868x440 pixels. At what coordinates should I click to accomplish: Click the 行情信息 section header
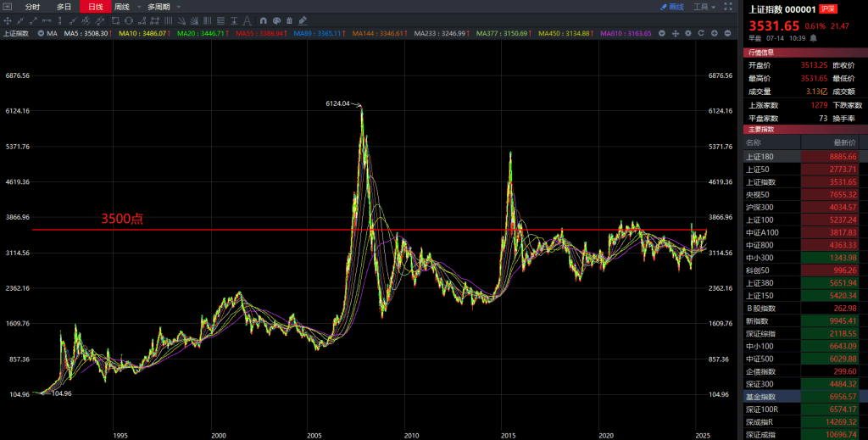[x=805, y=53]
